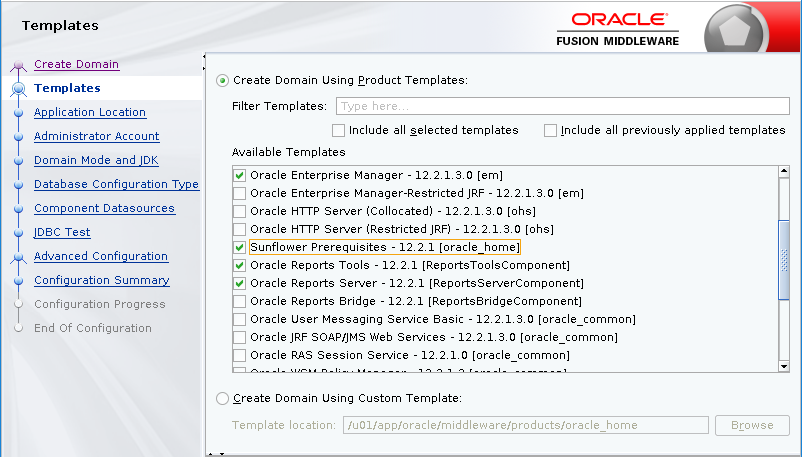Screen dimensions: 802x457
Task: Check Include all selected templates
Action: click(338, 130)
